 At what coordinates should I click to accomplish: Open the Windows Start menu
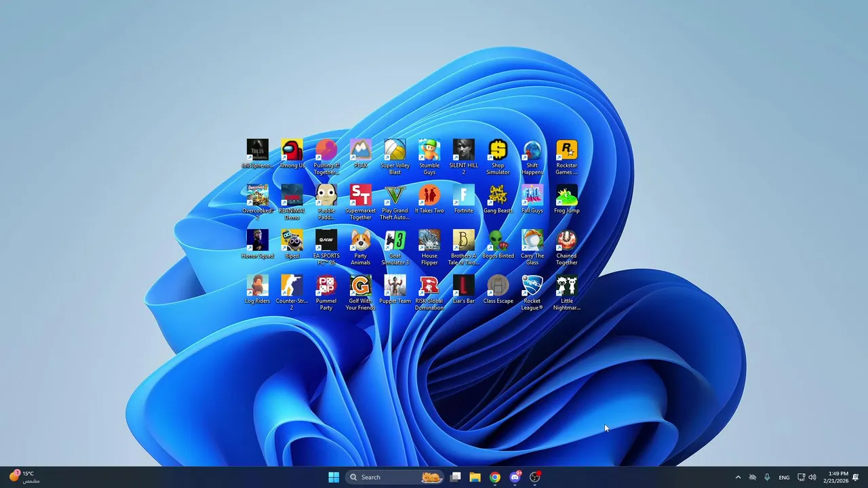[334, 477]
